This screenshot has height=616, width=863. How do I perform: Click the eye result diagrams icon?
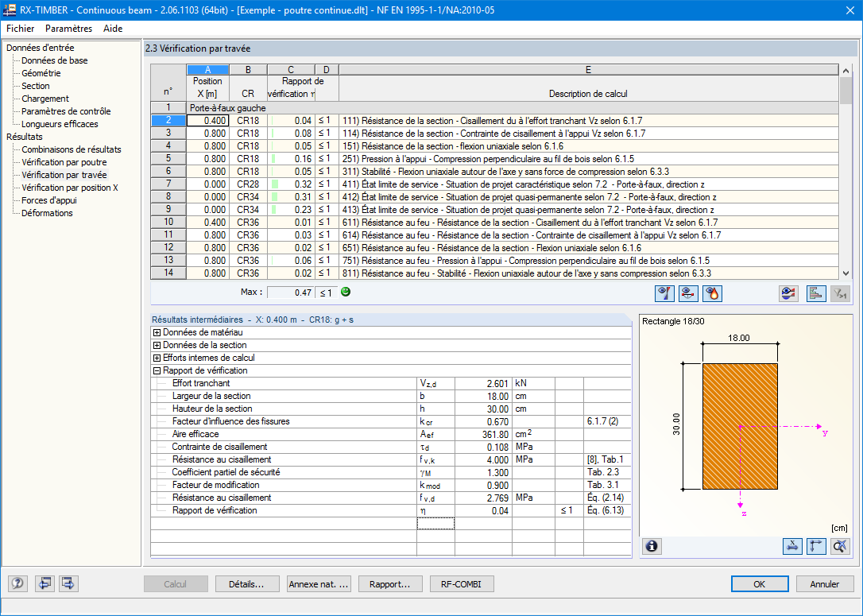point(788,294)
